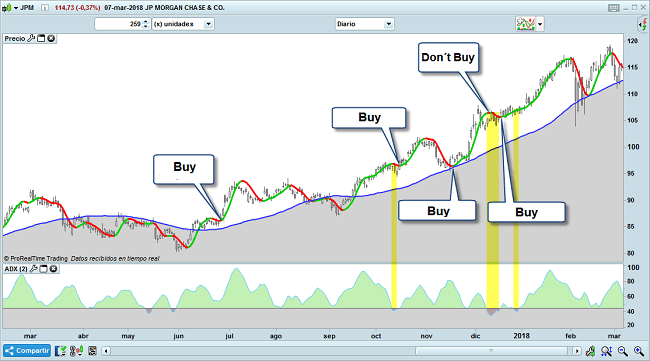Open the Diario timeframe dropdown
Viewport: 650px width, 361px height.
(364, 24)
